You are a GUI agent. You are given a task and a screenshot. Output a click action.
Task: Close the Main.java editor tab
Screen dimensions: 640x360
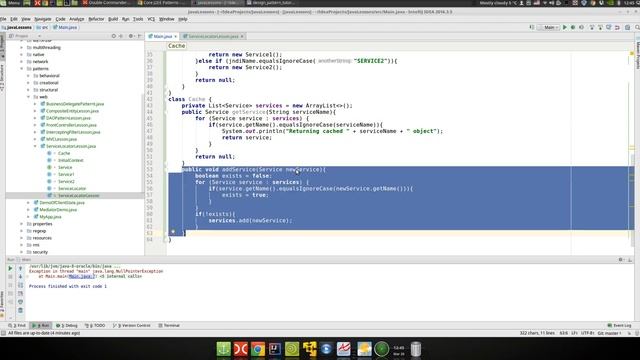pyautogui.click(x=176, y=36)
